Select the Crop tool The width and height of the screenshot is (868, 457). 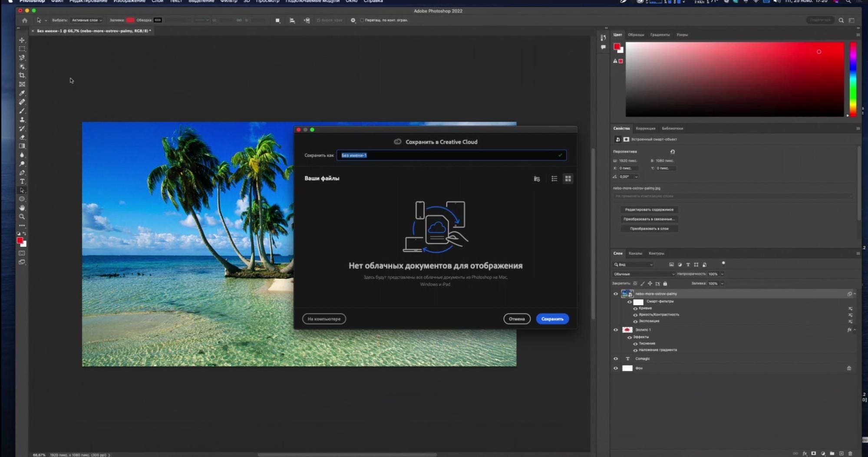coord(22,76)
